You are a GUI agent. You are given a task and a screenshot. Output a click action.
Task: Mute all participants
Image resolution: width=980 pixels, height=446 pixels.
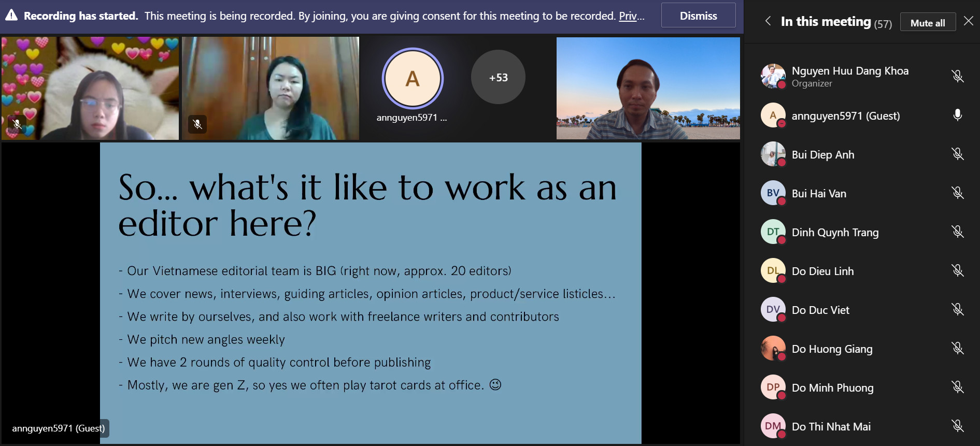point(928,23)
